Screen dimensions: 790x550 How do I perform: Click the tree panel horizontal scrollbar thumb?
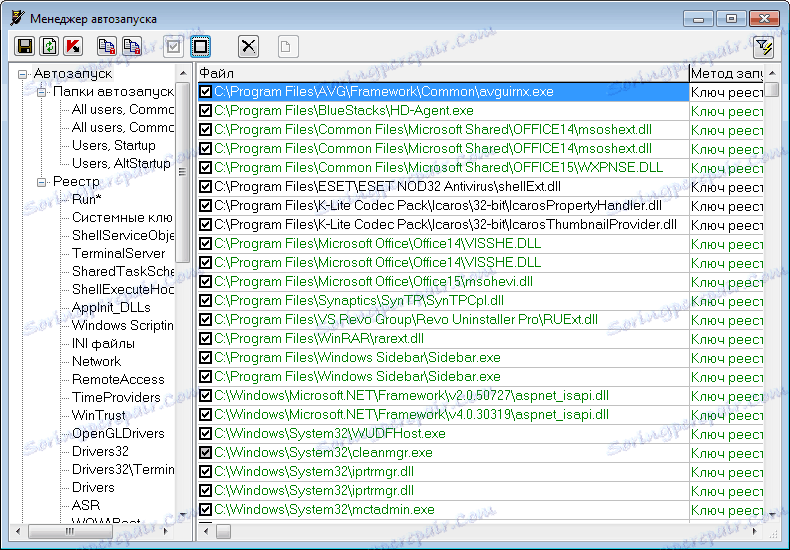[70, 531]
